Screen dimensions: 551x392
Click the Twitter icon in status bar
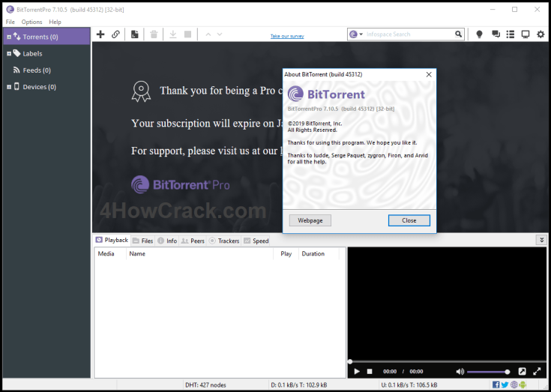505,385
